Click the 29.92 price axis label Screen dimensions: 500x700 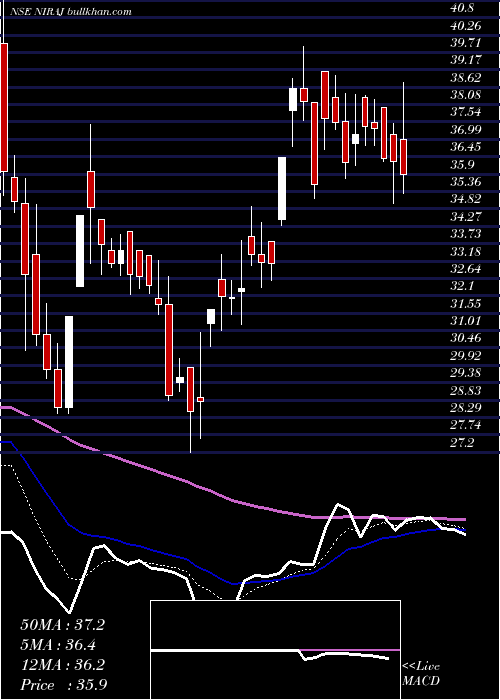pyautogui.click(x=466, y=356)
